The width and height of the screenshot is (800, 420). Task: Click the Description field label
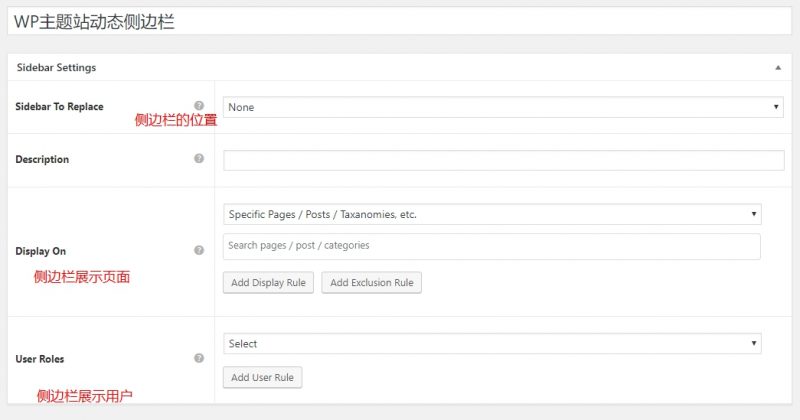click(x=43, y=159)
